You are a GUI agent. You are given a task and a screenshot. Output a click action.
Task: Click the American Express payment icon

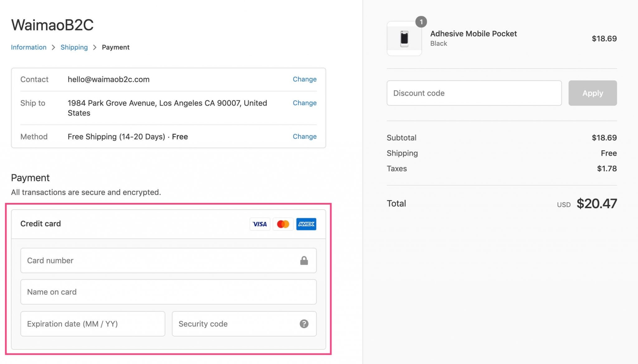point(306,224)
